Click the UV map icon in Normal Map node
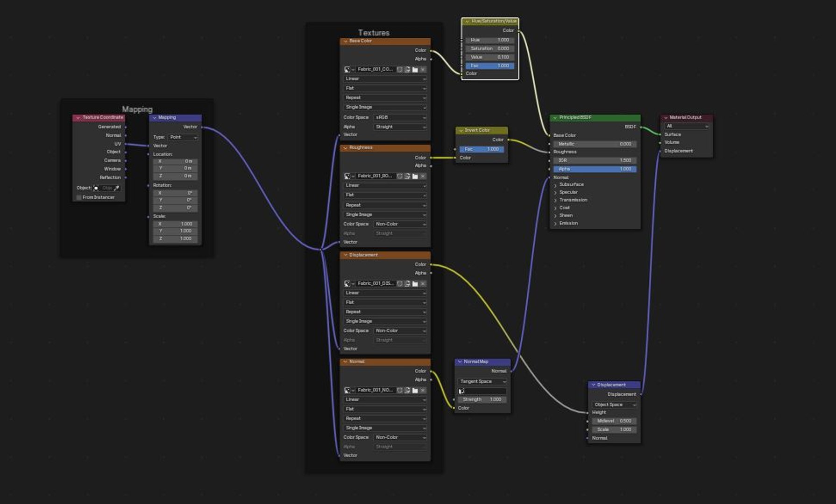The height and width of the screenshot is (504, 836). [x=461, y=391]
